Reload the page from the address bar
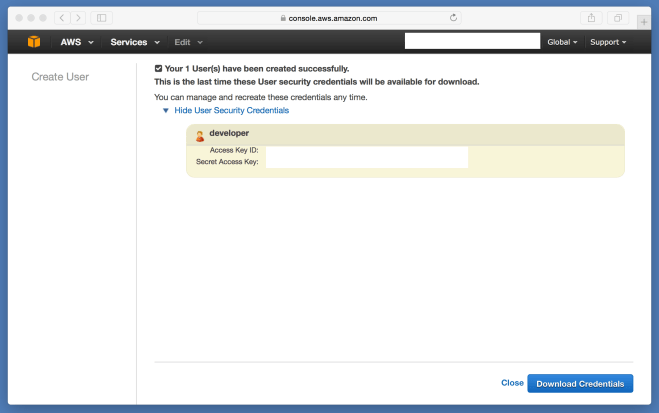Screen dimensions: 659x413 click(455, 18)
